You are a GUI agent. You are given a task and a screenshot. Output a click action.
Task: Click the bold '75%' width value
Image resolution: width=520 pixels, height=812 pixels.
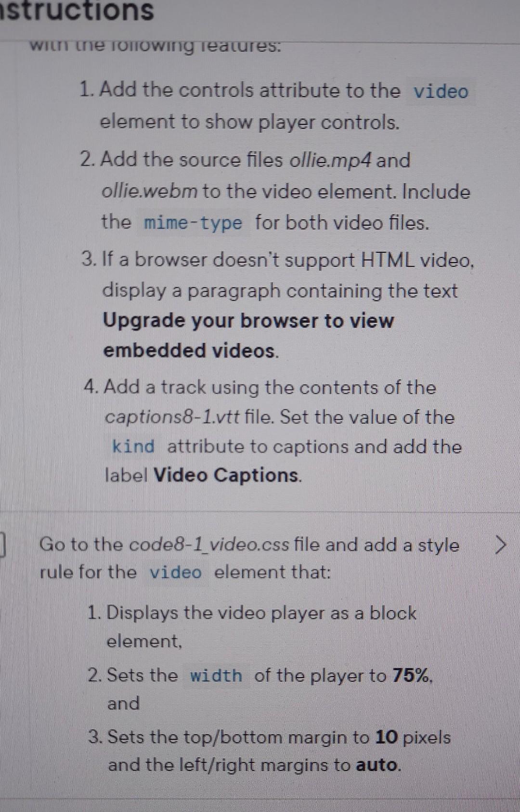[x=412, y=675]
